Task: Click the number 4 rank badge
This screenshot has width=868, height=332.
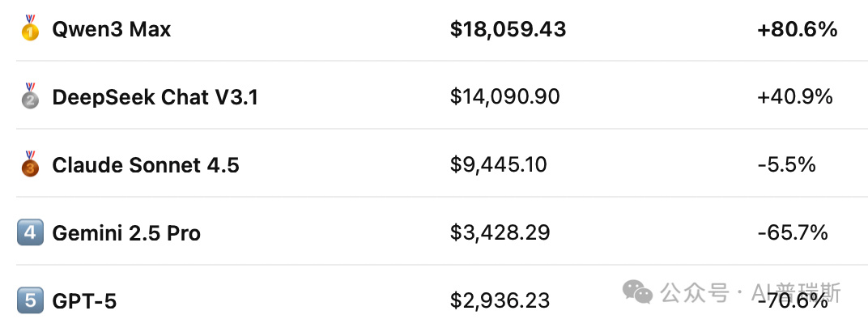Action: pos(31,232)
